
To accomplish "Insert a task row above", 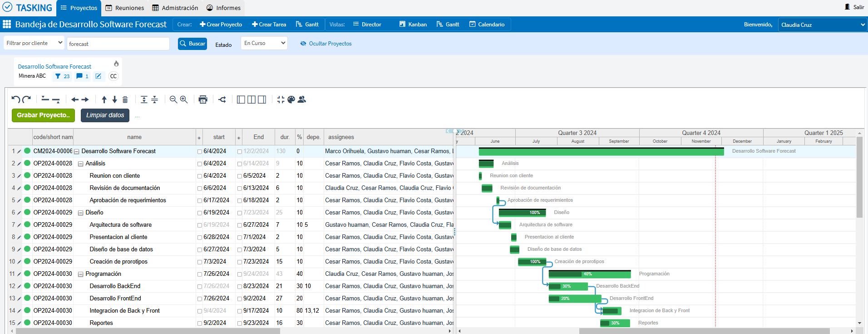I will (x=45, y=100).
